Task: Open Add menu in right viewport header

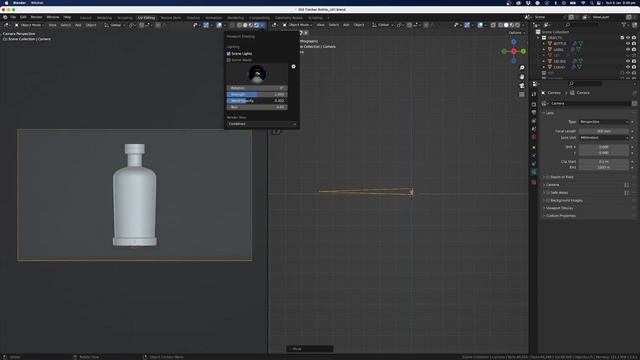Action: point(346,25)
